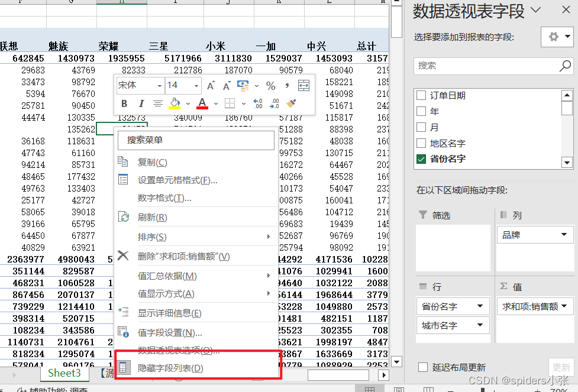Image resolution: width=578 pixels, height=392 pixels.
Task: Click horizontal scrollbar right arrow
Action: (384, 375)
